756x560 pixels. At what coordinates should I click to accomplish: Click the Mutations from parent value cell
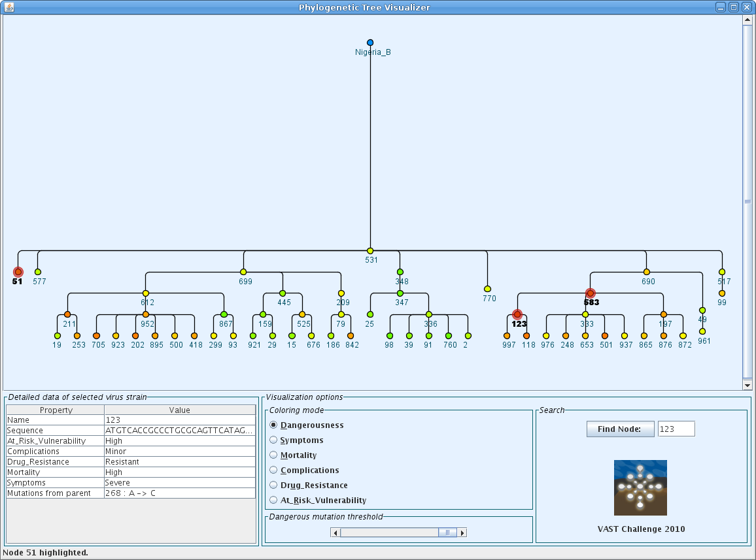[180, 493]
